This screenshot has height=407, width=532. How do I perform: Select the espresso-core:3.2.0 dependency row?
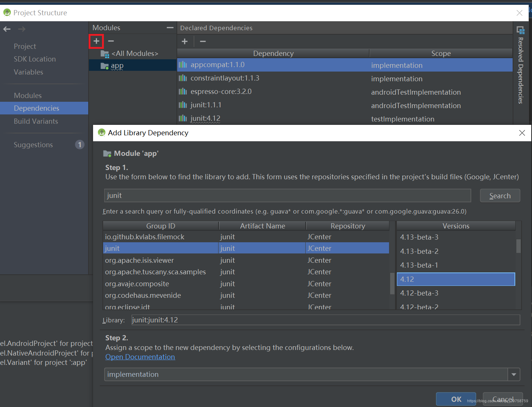(345, 92)
